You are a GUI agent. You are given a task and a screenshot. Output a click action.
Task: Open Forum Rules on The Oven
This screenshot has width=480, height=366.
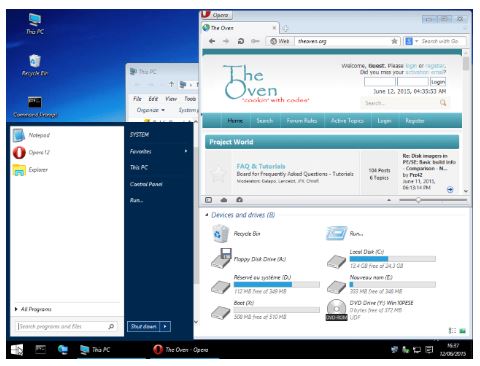302,120
